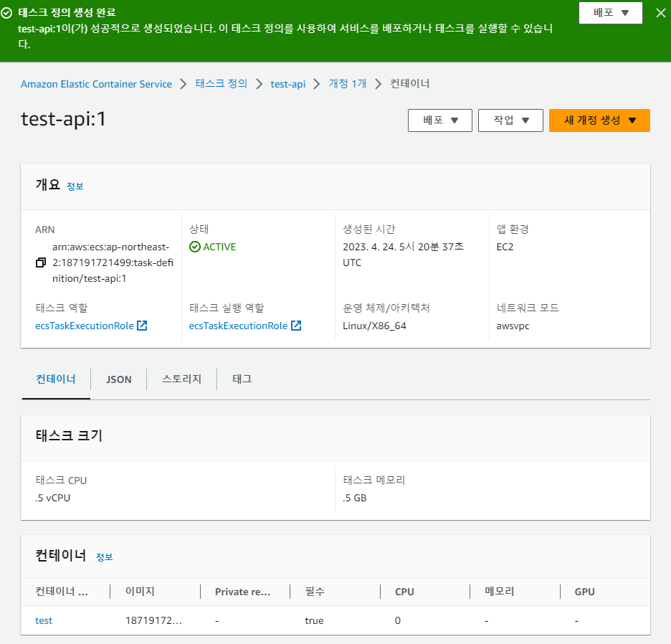Image resolution: width=671 pixels, height=644 pixels.
Task: Click the truncated image value 18719172...
Action: click(153, 620)
